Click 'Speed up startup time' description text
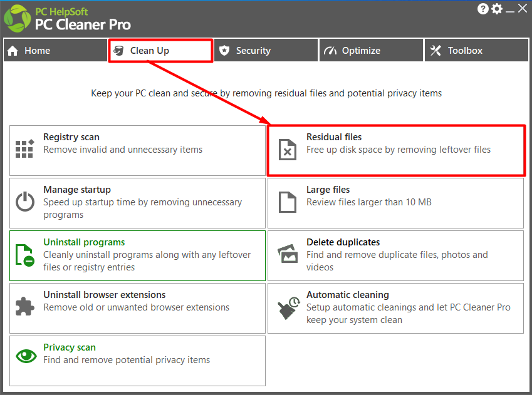This screenshot has height=395, width=532. click(x=142, y=208)
